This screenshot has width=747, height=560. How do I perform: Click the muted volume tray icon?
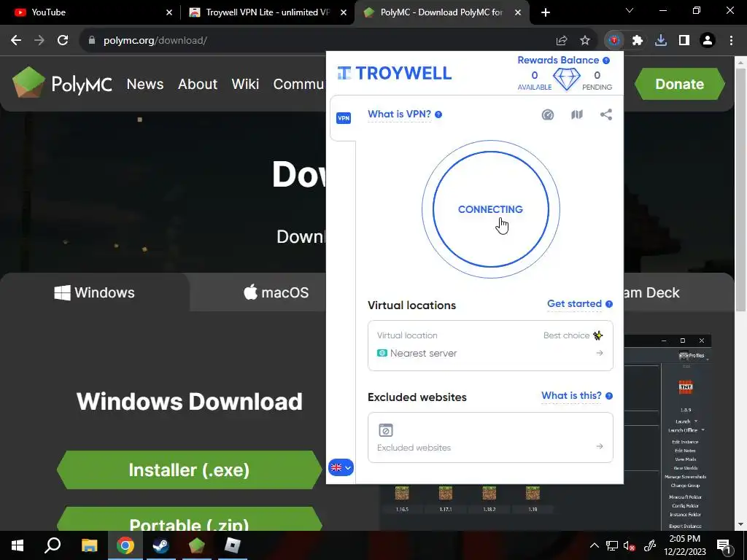point(630,545)
